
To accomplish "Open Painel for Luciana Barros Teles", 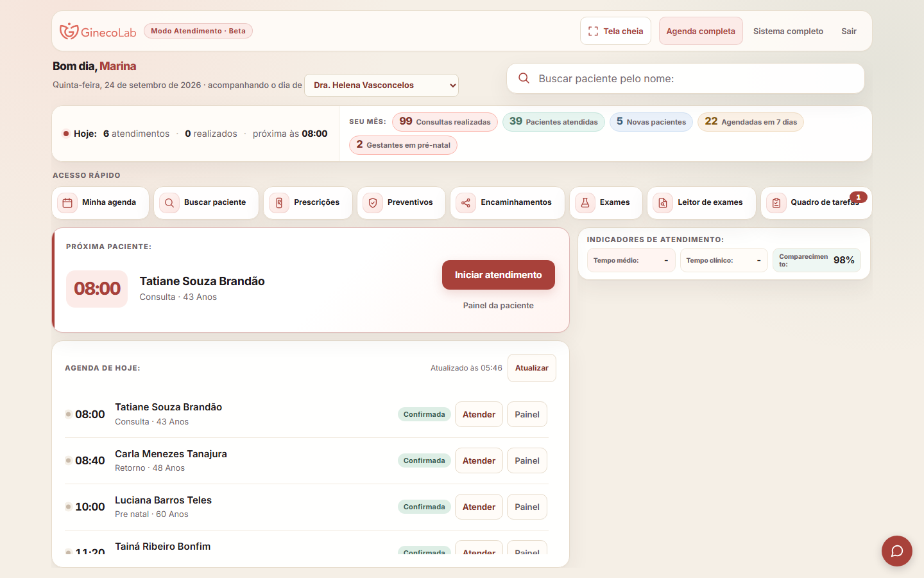I will click(x=527, y=507).
